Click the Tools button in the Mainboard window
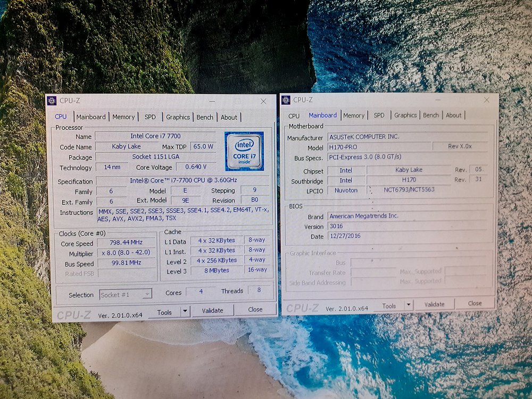The height and width of the screenshot is (399, 532). click(x=389, y=305)
